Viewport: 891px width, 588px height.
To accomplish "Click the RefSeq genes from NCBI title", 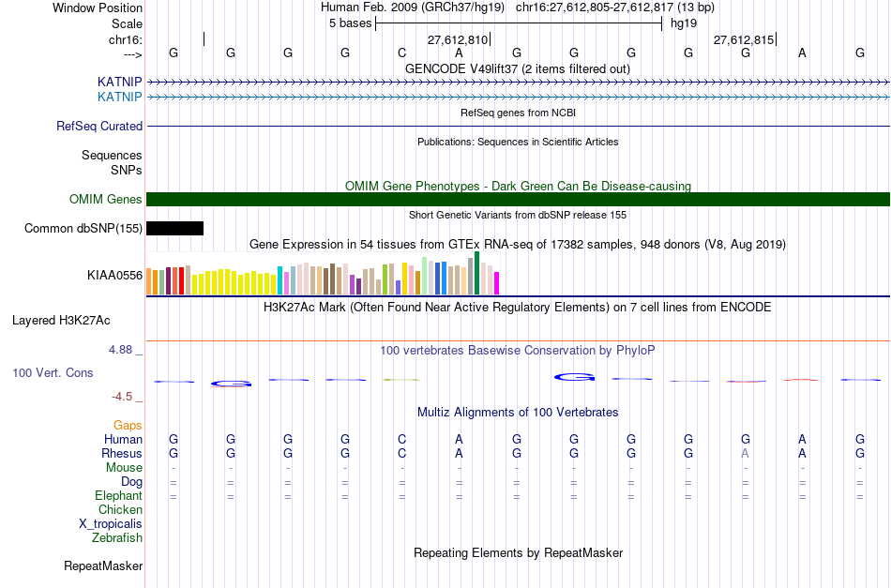I will 518,113.
